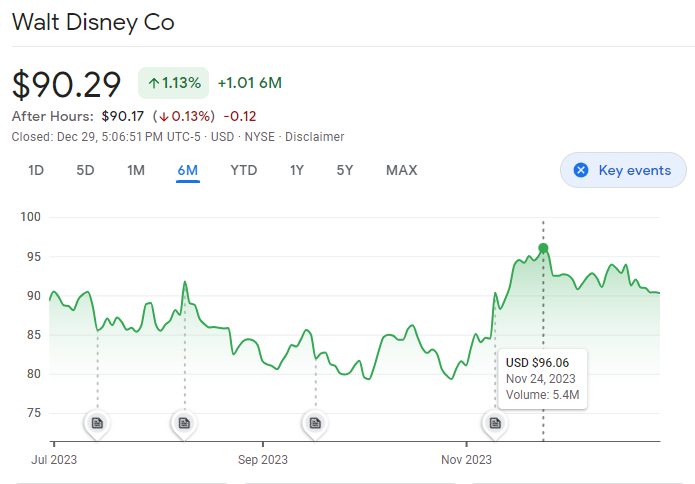695x484 pixels.
Task: Click the +1.01 6M change text
Action: coord(250,83)
